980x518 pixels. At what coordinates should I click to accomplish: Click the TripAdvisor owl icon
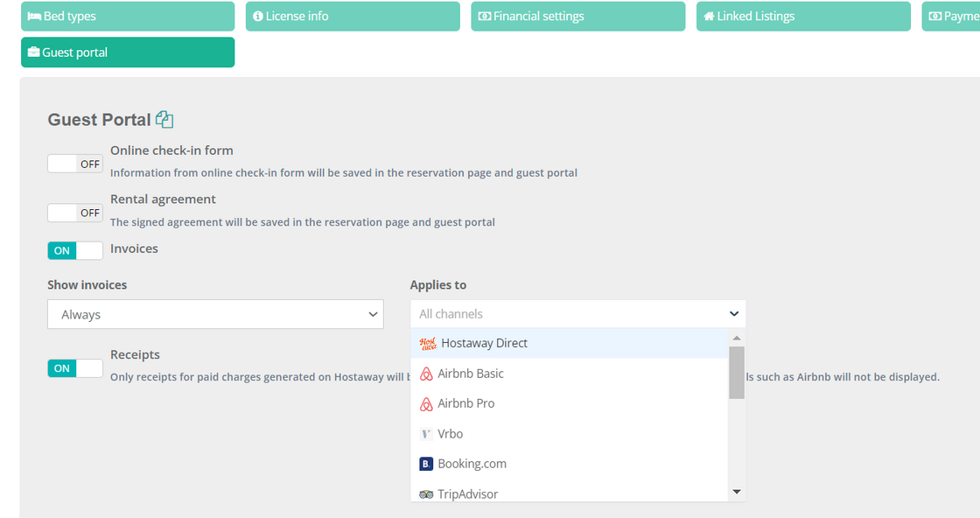point(426,494)
